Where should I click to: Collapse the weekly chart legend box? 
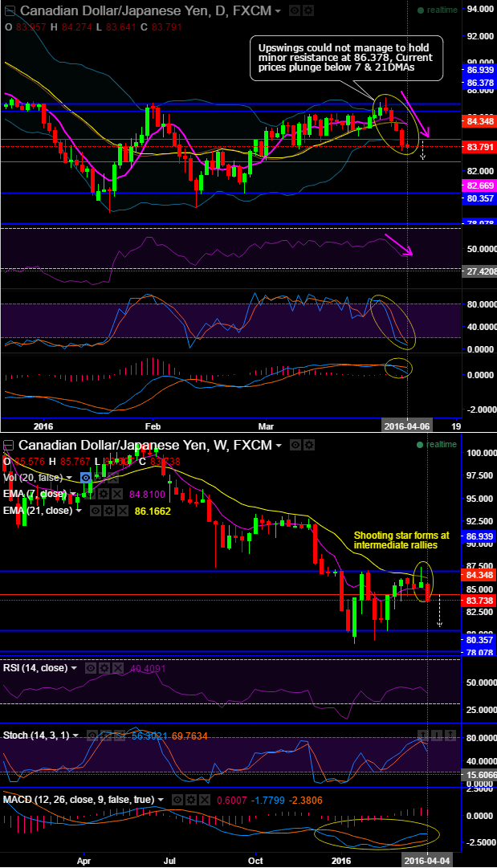8,445
